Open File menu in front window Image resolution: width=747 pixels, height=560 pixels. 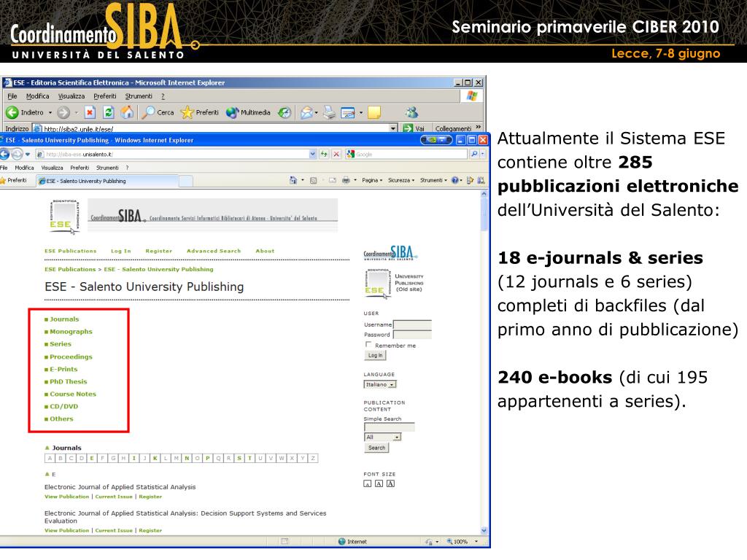point(4,168)
